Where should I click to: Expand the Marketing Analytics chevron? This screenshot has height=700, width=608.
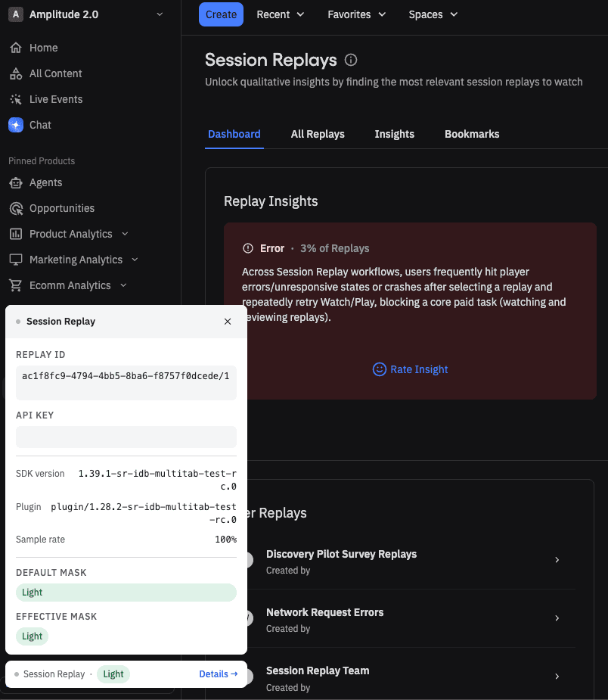135,260
